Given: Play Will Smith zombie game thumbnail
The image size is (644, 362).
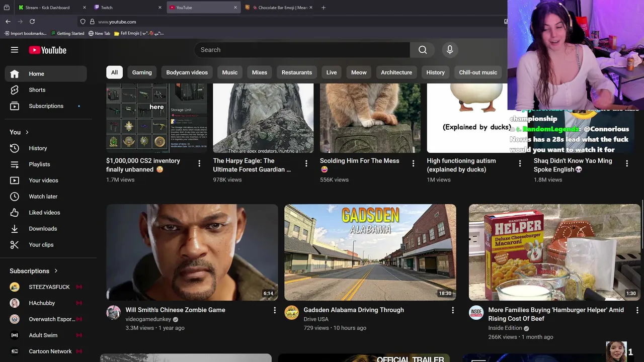Looking at the screenshot, I should point(192,252).
